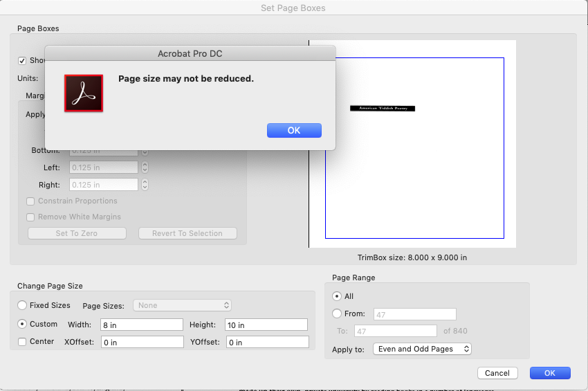588x391 pixels.
Task: Click the 'Page size may not be reduced.' message
Action: [x=186, y=78]
